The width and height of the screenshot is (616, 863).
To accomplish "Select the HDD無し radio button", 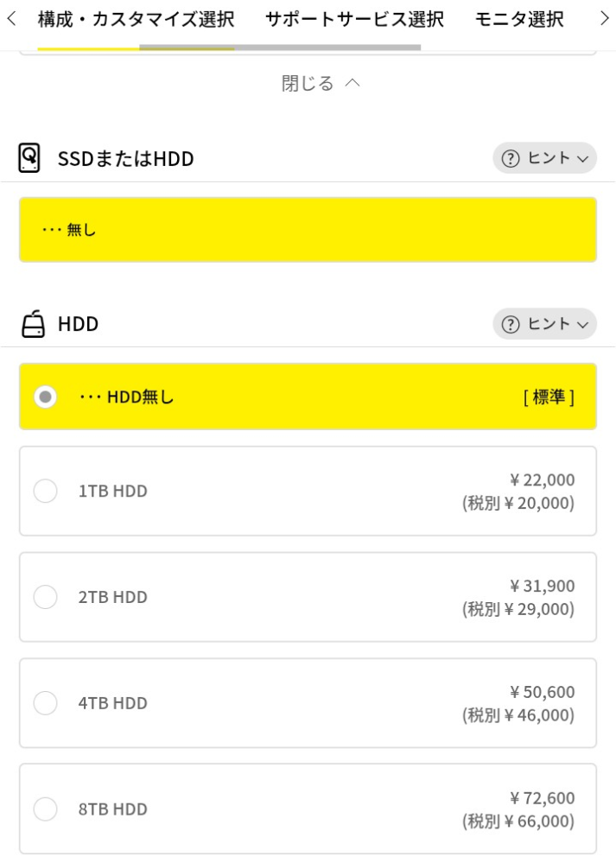I will coord(45,397).
